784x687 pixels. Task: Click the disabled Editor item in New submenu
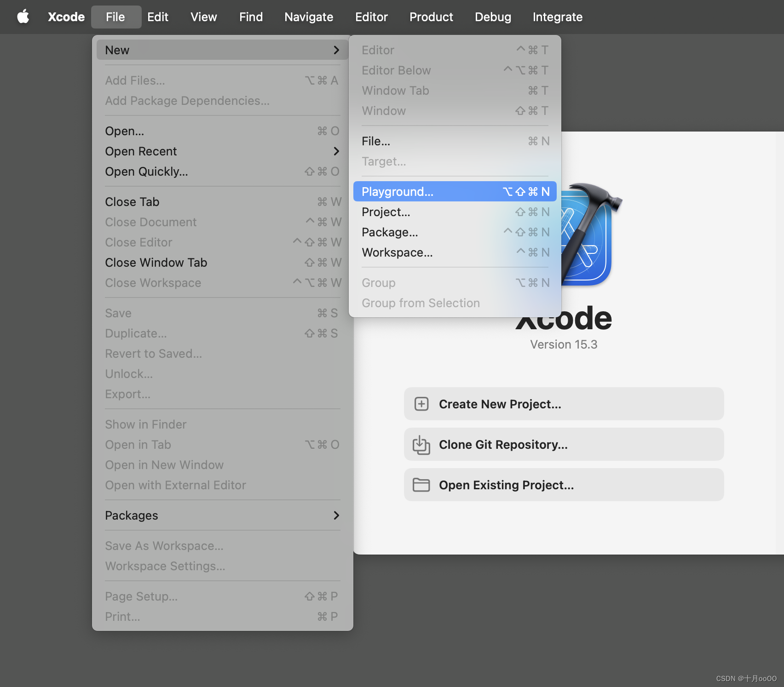(x=455, y=50)
